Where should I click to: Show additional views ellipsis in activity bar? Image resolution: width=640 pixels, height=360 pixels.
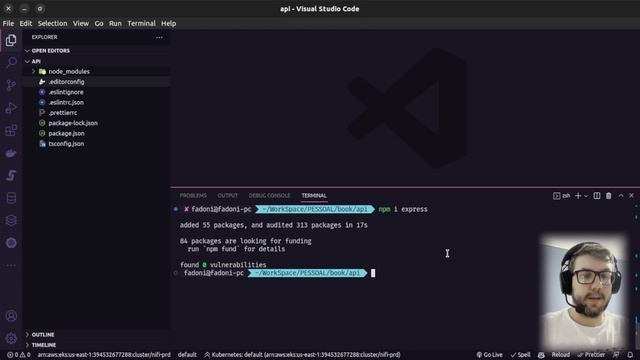[11, 265]
